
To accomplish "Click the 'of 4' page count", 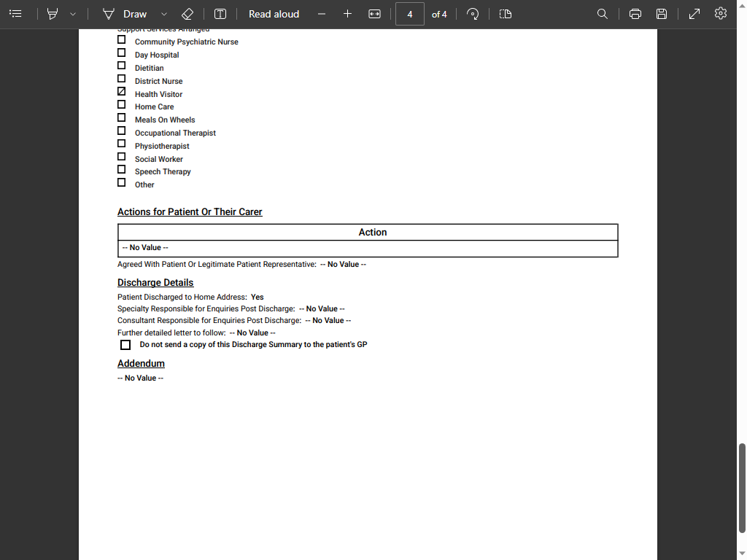I will tap(439, 15).
